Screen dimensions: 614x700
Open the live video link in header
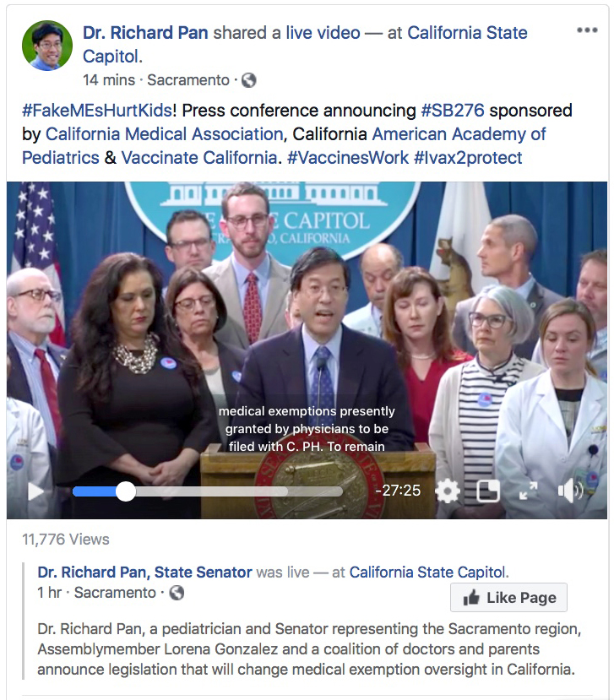[x=323, y=33]
